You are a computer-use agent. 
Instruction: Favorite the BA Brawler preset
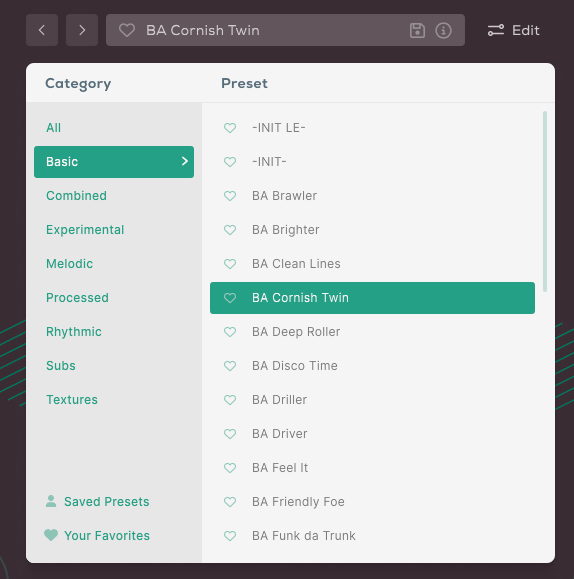[230, 196]
